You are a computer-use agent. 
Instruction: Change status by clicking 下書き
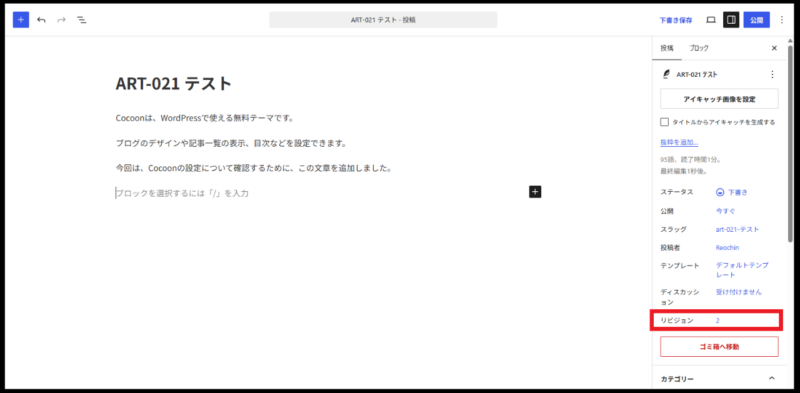(x=737, y=192)
